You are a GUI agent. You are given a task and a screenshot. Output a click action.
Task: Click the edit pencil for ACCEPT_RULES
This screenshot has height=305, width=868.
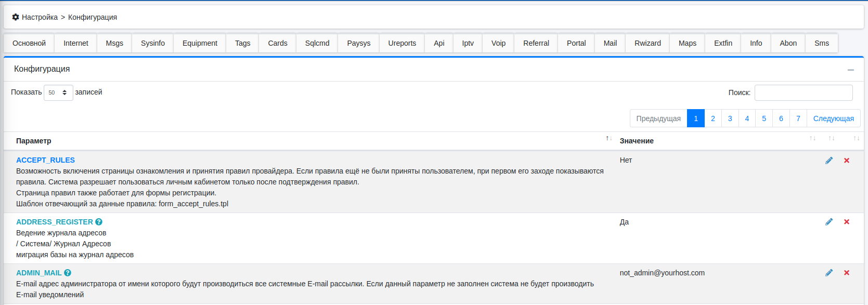(829, 161)
